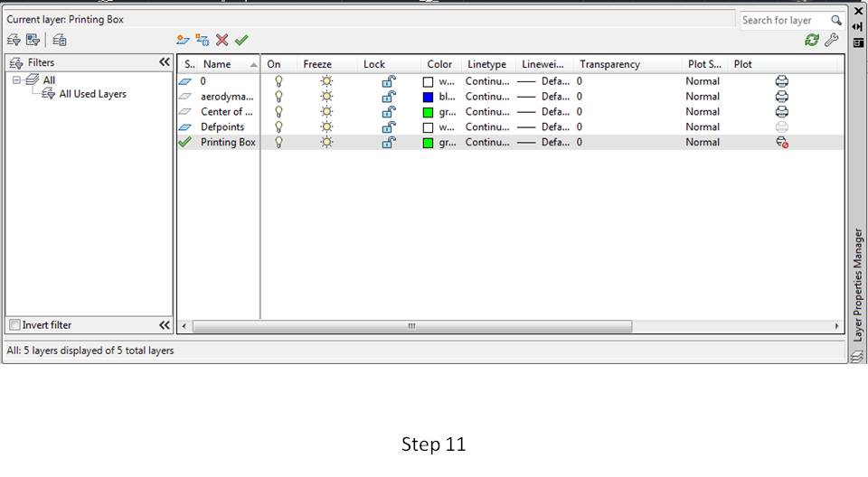Toggle plotting for Center of layer
Screen dimensions: 868x477
[x=781, y=112]
